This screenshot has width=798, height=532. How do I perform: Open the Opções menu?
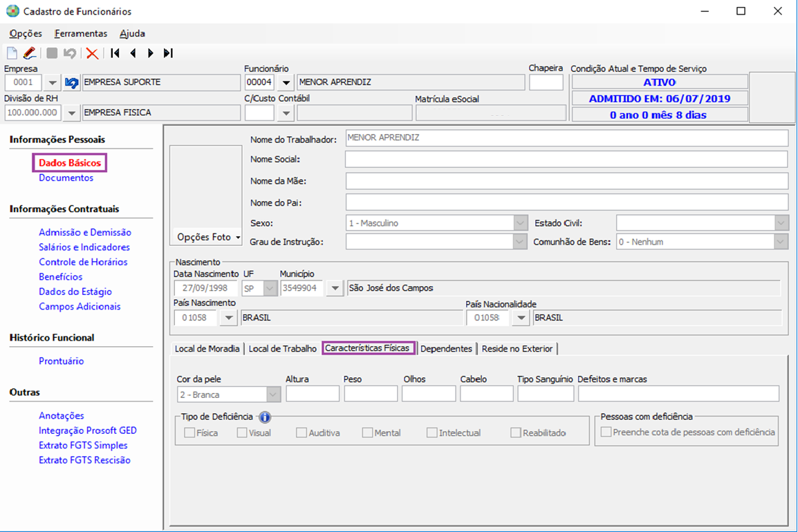[x=26, y=34]
